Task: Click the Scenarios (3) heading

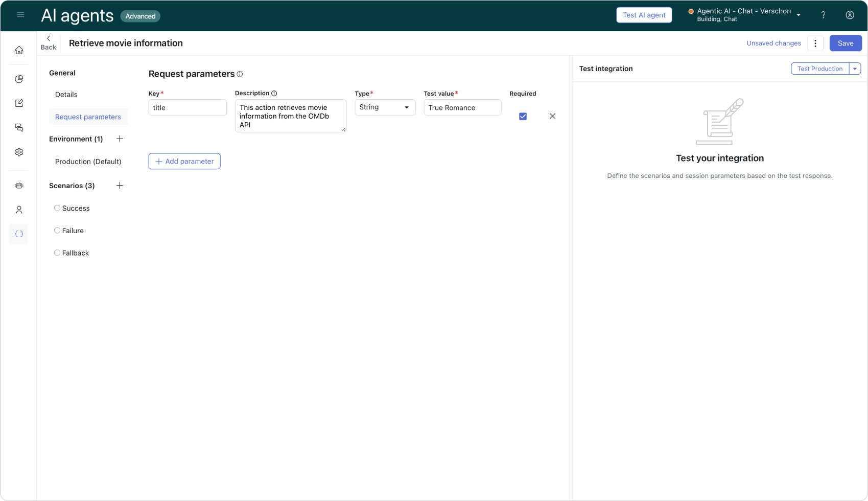Action: point(72,186)
